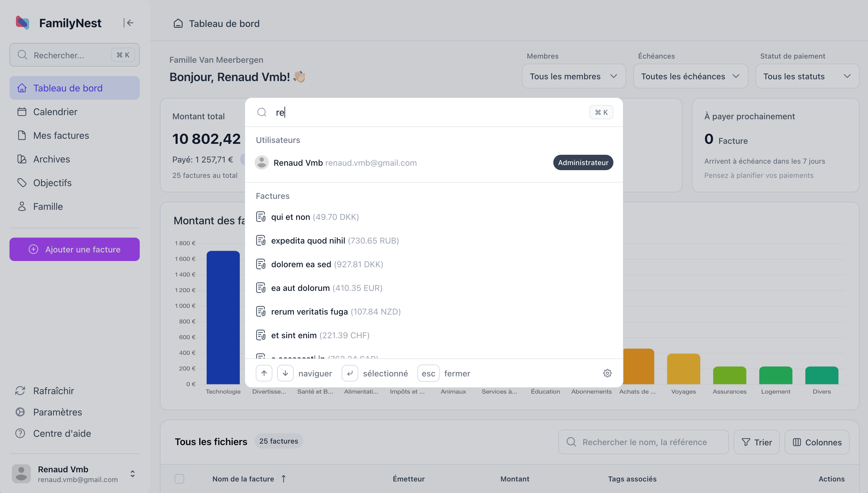Image resolution: width=868 pixels, height=493 pixels.
Task: Click the up arrow navigate key icon
Action: pyautogui.click(x=264, y=373)
